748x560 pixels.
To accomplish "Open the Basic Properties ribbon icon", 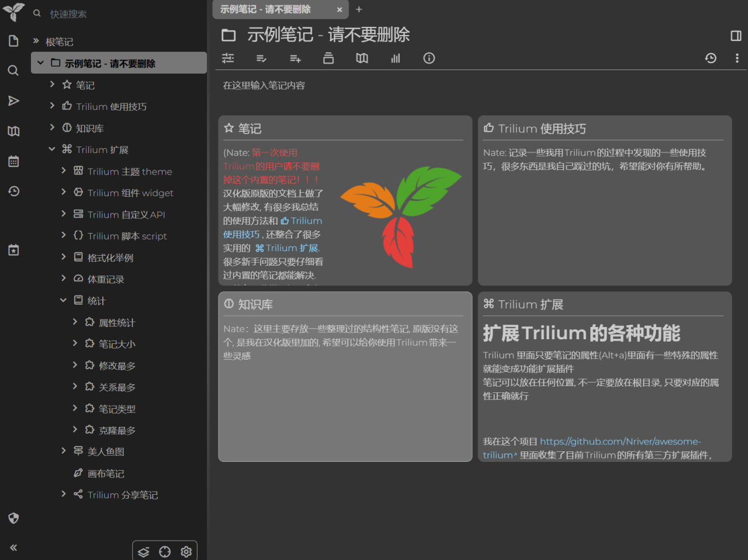I will point(228,58).
